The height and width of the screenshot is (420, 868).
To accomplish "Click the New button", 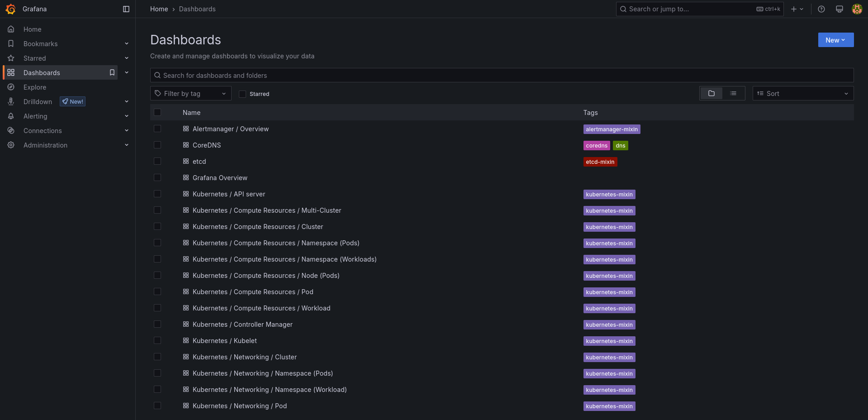I will [835, 40].
